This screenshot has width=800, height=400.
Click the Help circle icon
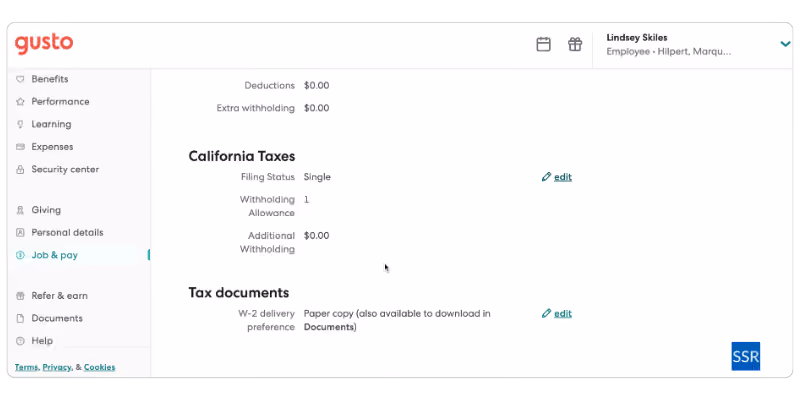tap(20, 340)
